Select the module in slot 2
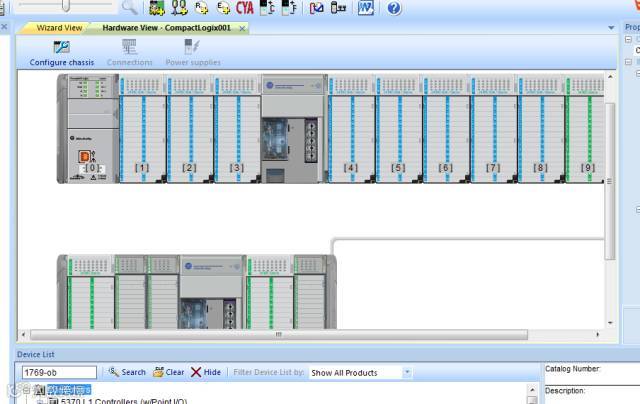The width and height of the screenshot is (640, 404). pyautogui.click(x=190, y=128)
